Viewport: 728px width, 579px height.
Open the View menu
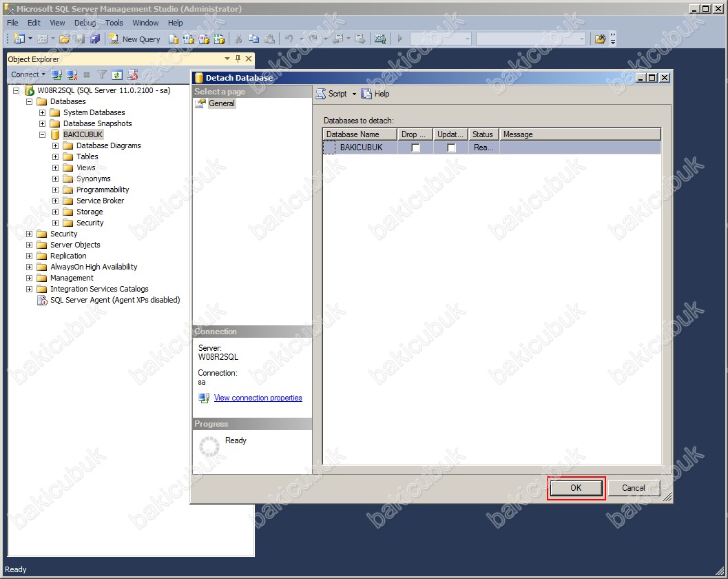[57, 23]
